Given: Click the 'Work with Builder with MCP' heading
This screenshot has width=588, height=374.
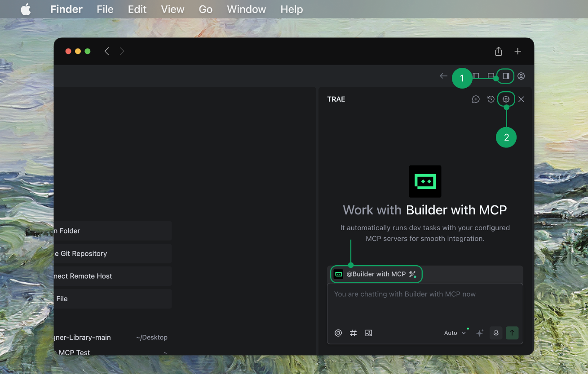Looking at the screenshot, I should 425,210.
